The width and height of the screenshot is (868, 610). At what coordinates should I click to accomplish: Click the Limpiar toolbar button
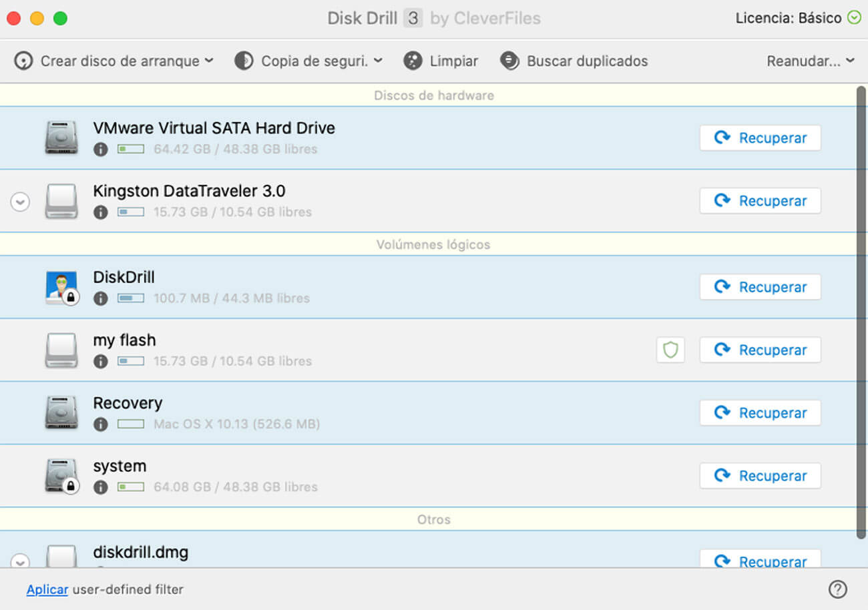click(441, 61)
